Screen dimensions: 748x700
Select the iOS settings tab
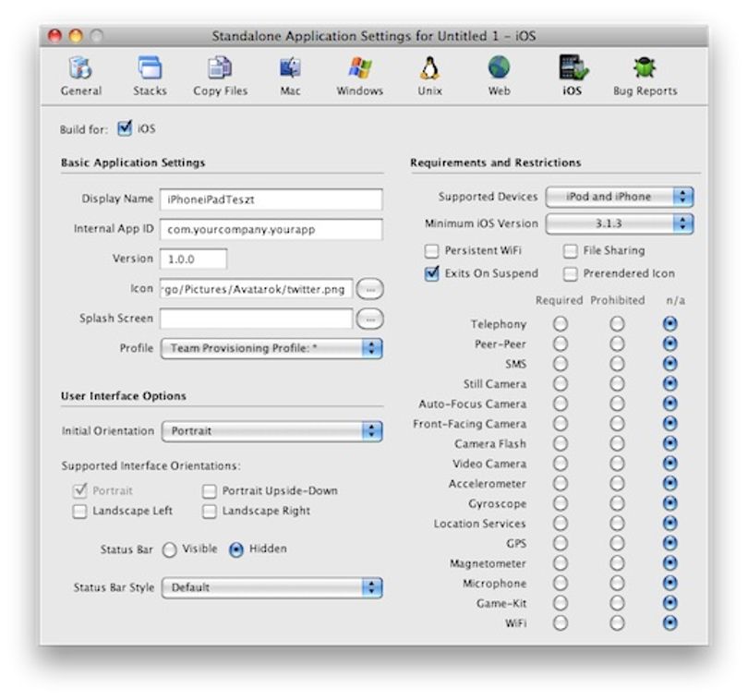pos(572,75)
